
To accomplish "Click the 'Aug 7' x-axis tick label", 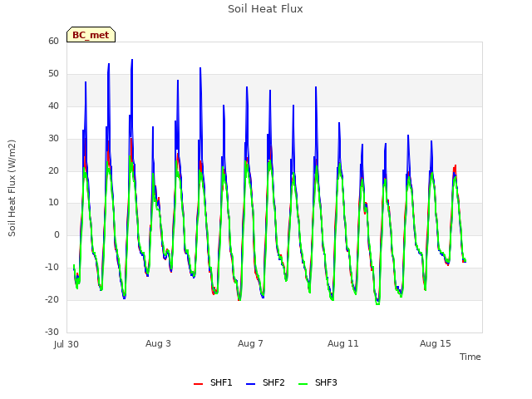I will click(x=250, y=343).
